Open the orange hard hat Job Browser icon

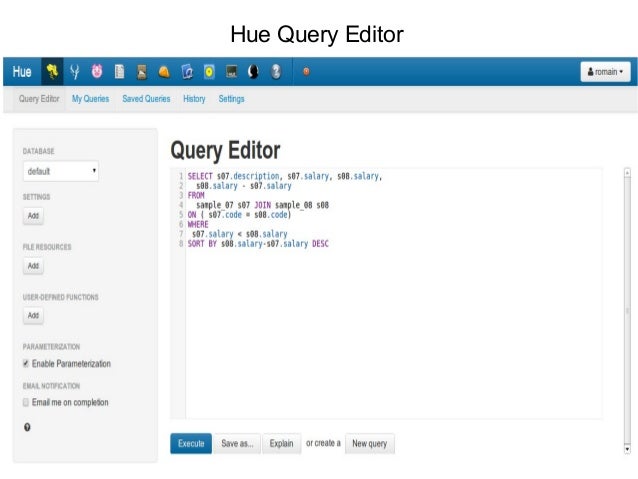164,72
